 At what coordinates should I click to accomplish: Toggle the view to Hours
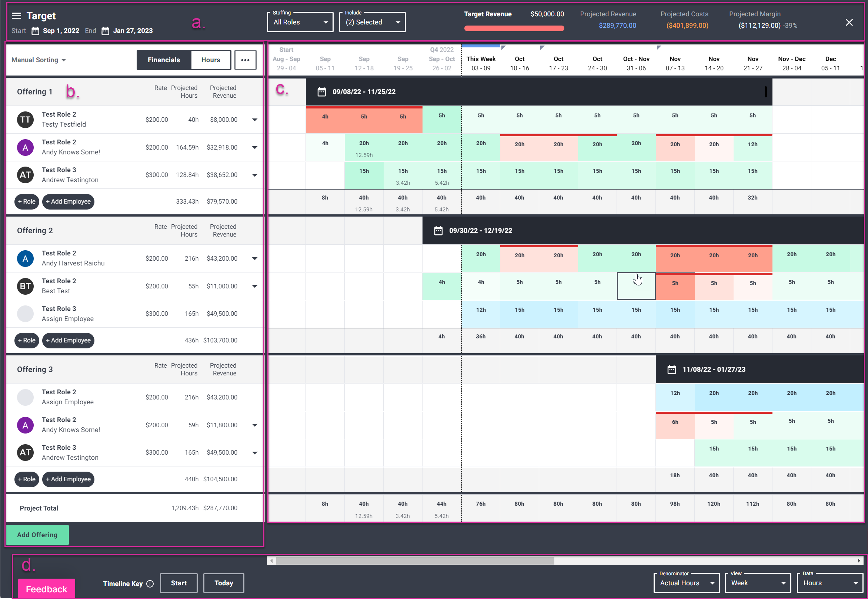[x=210, y=60]
